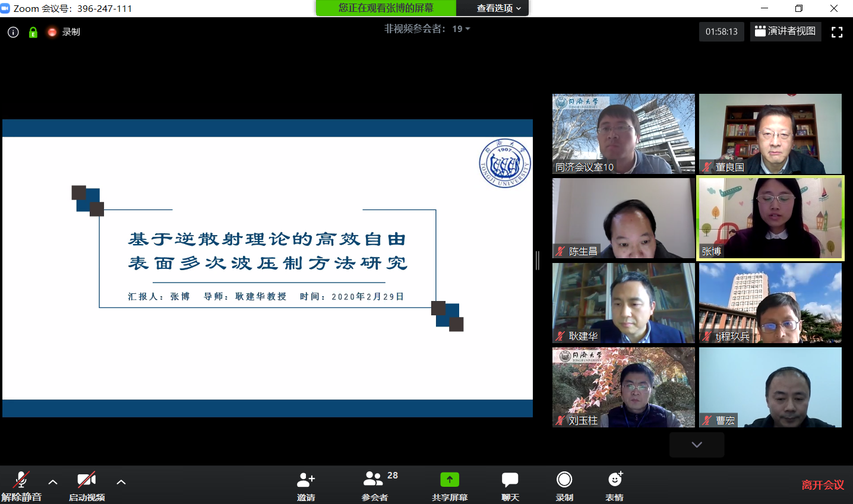
Task: Click divider handle between slide and videos
Action: (x=538, y=260)
